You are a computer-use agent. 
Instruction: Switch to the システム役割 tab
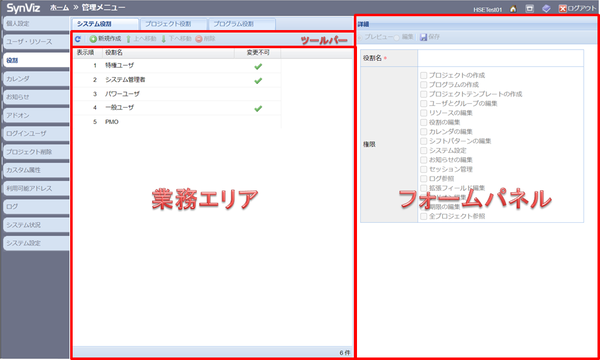click(x=105, y=24)
